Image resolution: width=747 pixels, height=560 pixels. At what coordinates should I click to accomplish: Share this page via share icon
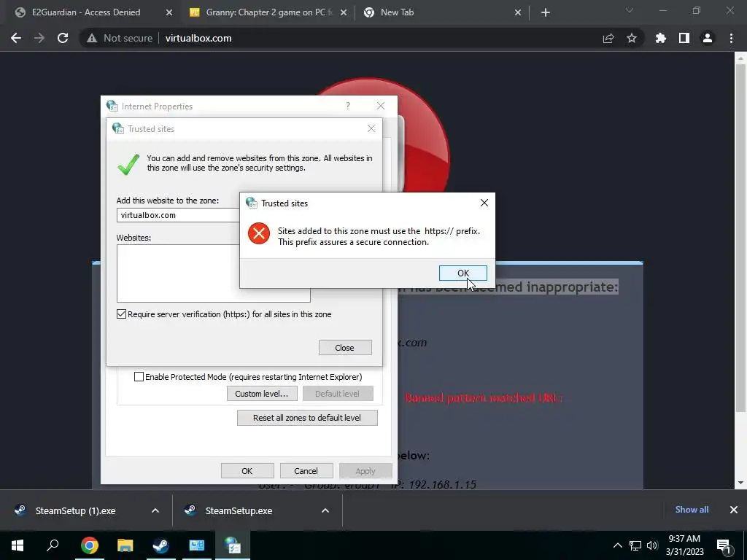[x=608, y=38]
